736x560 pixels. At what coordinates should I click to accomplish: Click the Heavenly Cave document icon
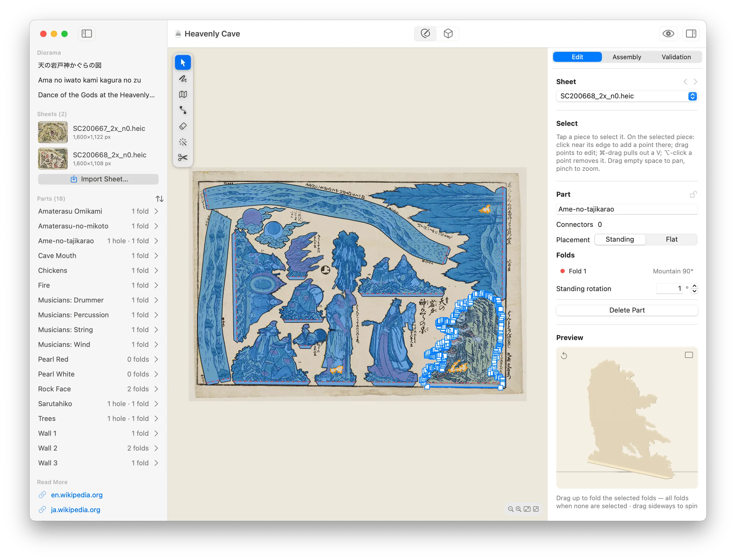[x=178, y=34]
